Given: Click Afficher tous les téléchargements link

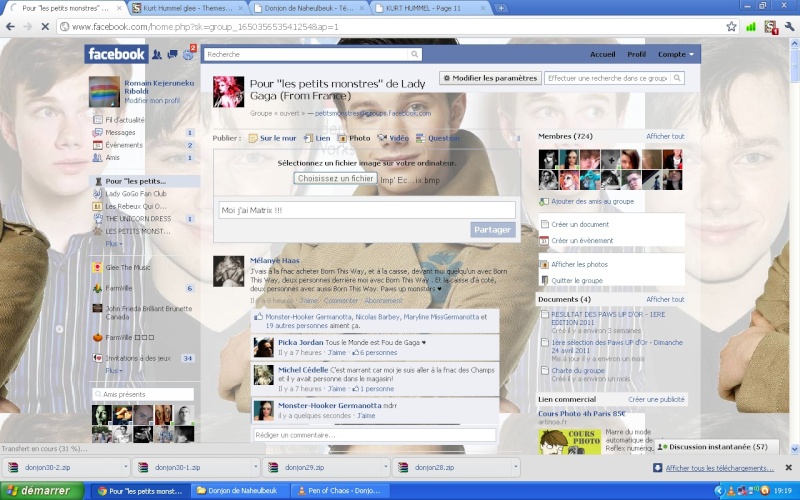Looking at the screenshot, I should click(719, 468).
